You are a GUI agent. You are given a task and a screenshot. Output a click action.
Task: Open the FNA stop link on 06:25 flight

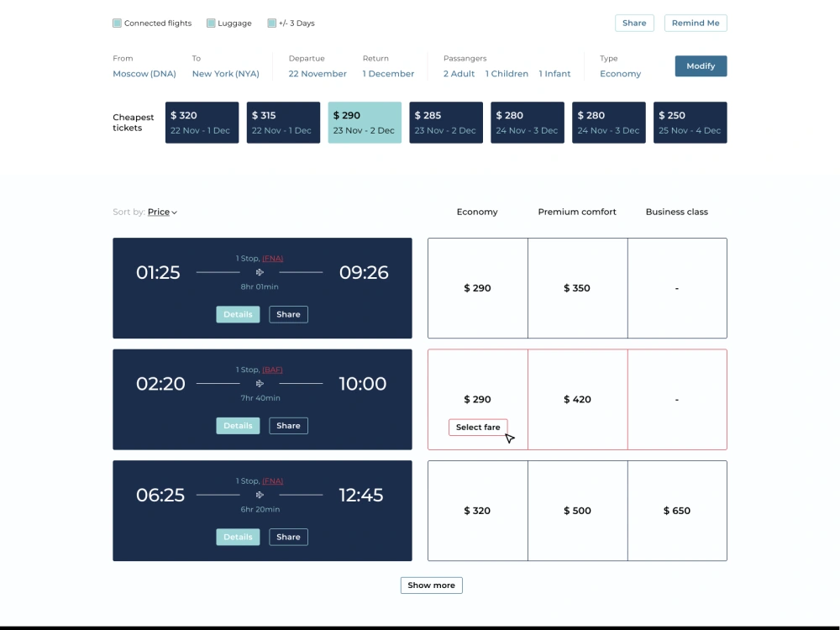[273, 481]
